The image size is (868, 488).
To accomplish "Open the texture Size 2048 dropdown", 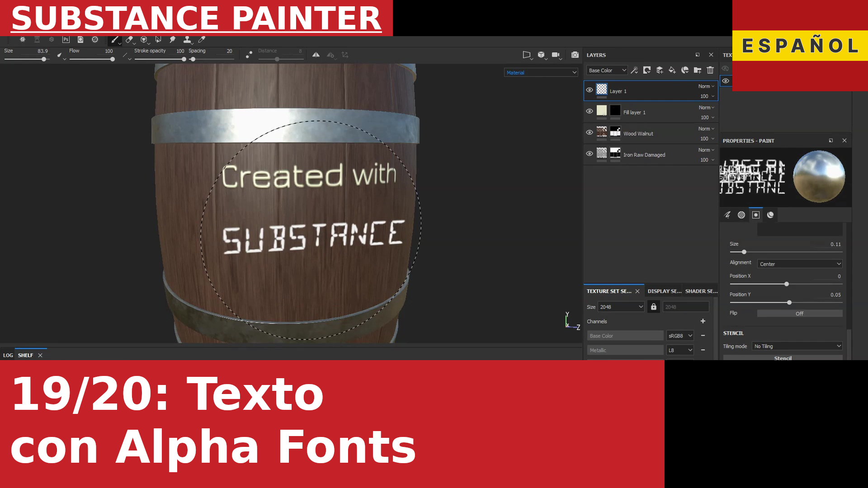I will click(x=621, y=307).
